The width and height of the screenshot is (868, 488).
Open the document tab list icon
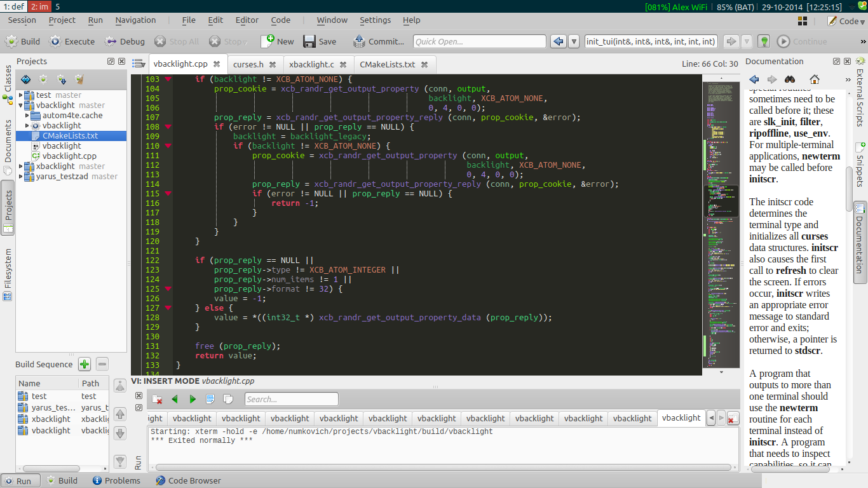click(139, 64)
